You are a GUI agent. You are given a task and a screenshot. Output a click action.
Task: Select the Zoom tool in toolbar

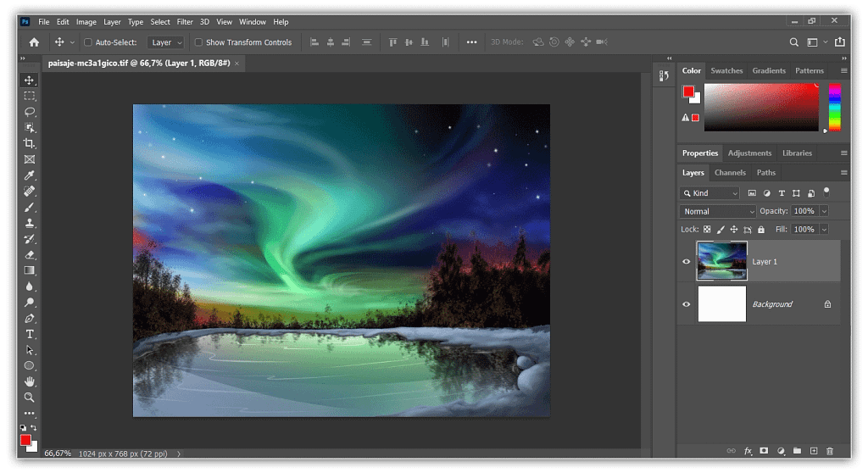pyautogui.click(x=30, y=397)
